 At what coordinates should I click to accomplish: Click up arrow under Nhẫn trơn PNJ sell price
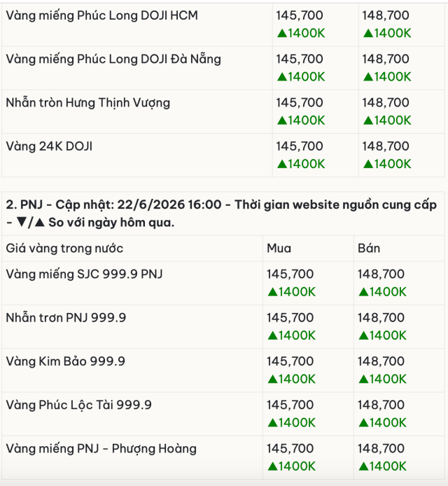click(x=363, y=335)
